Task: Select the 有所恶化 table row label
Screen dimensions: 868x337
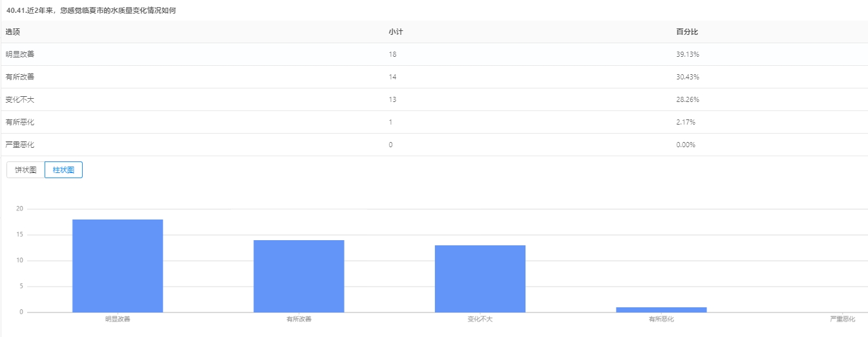Action: click(x=20, y=122)
